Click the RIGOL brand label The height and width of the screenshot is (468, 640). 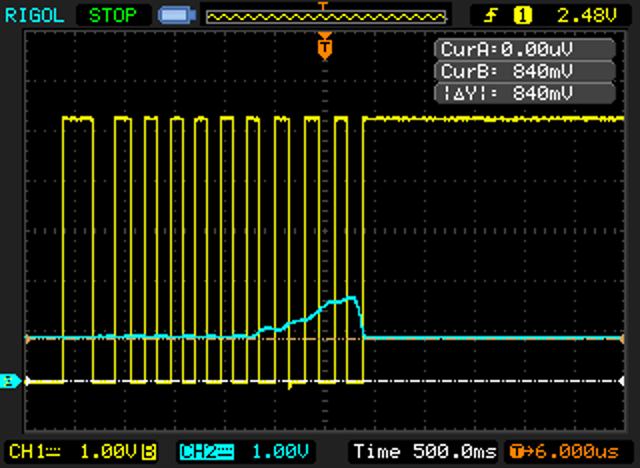coord(34,16)
